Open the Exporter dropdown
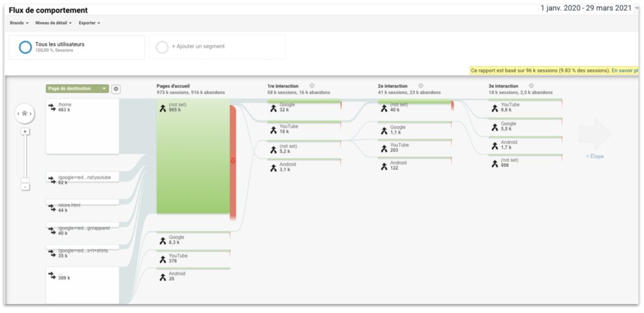644x313 pixels. [x=89, y=23]
